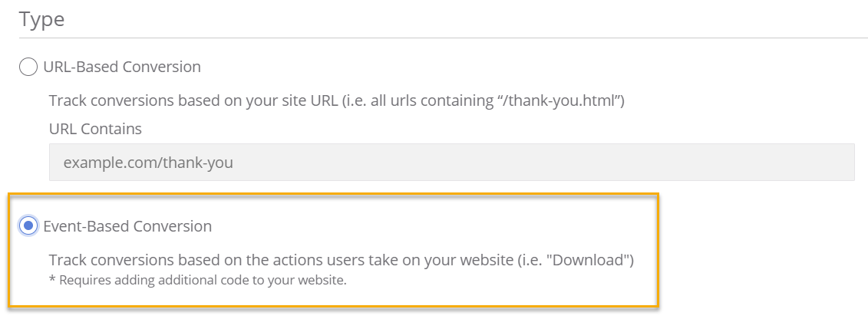
Task: Click the user actions tracking description sentence
Action: click(x=341, y=260)
